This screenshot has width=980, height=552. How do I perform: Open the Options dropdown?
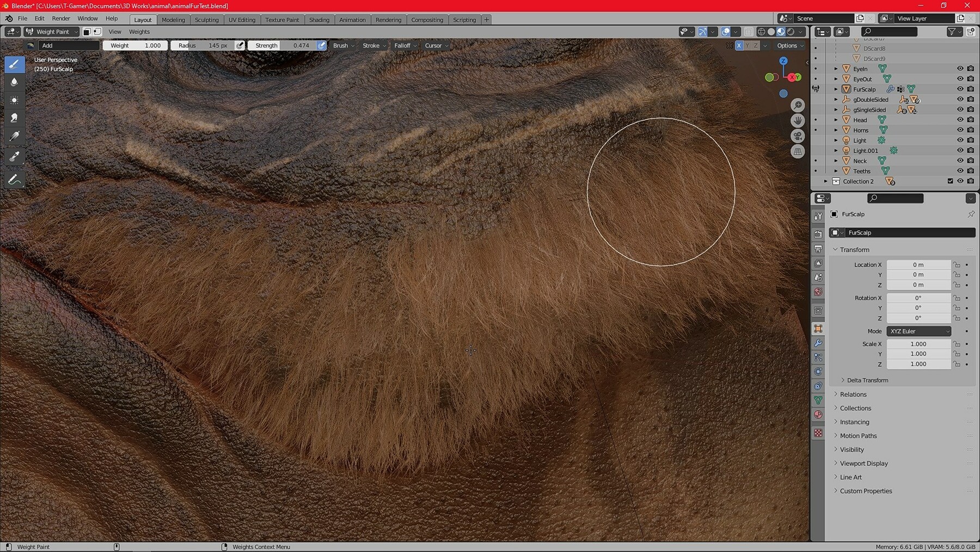click(x=791, y=46)
